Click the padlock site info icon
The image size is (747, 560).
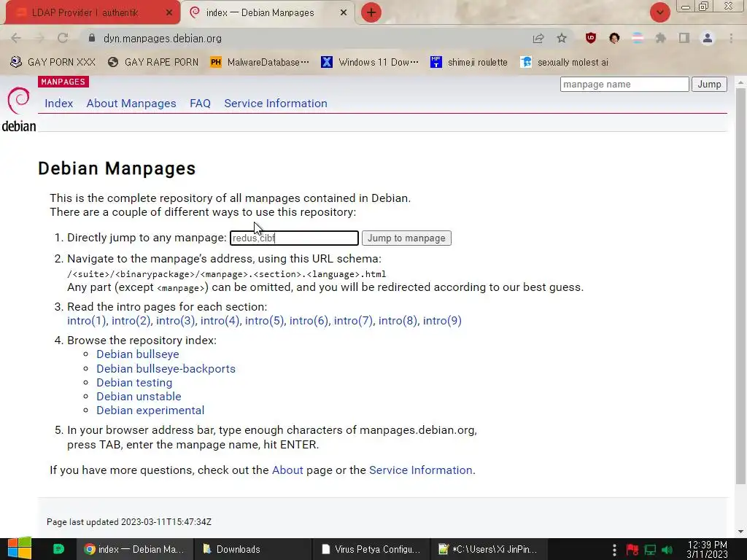coord(92,38)
